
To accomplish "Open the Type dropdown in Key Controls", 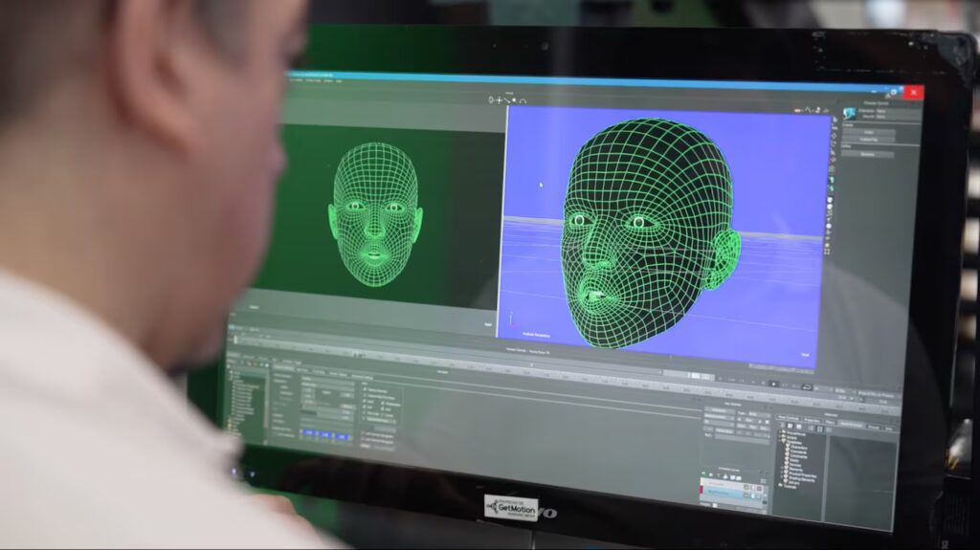I will click(759, 414).
